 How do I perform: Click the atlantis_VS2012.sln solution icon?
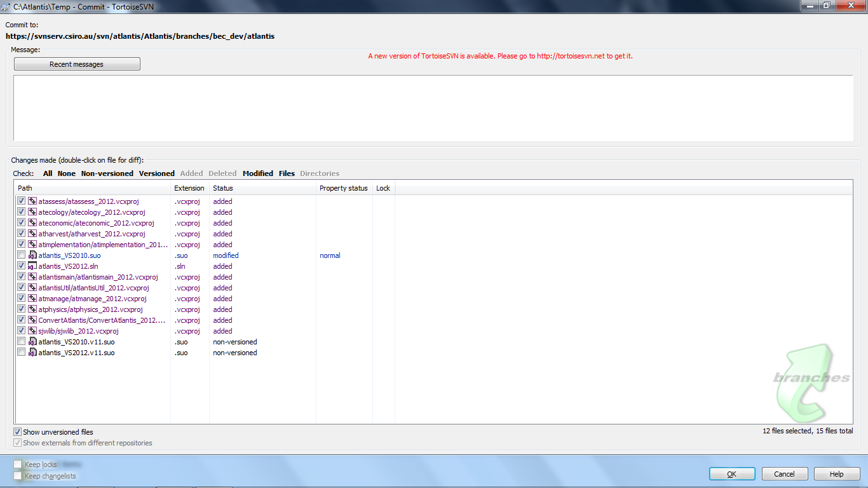click(32, 266)
